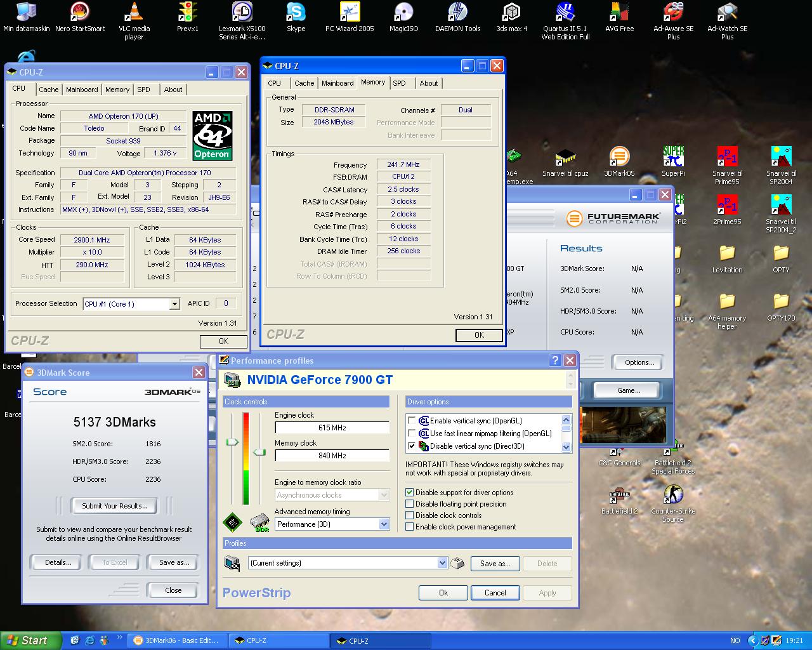This screenshot has width=812, height=650.
Task: Click NO language indicator in tray
Action: click(x=735, y=640)
